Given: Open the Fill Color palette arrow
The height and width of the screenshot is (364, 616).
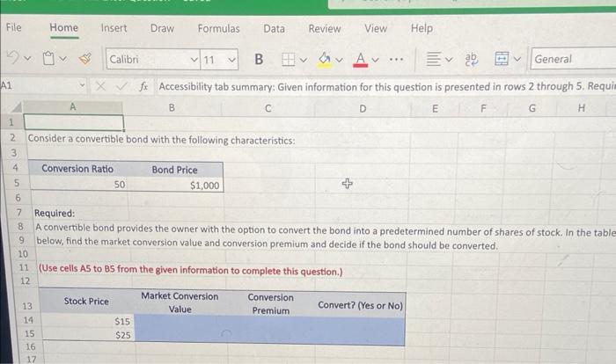Looking at the screenshot, I should (x=339, y=60).
